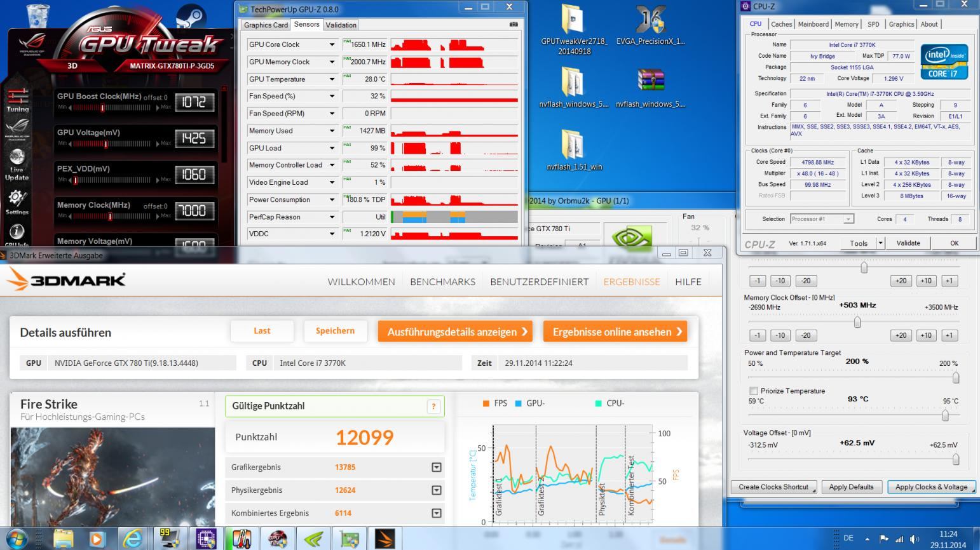This screenshot has width=980, height=550.
Task: Open PerfCap Reason sensor dropdown
Action: tap(332, 217)
